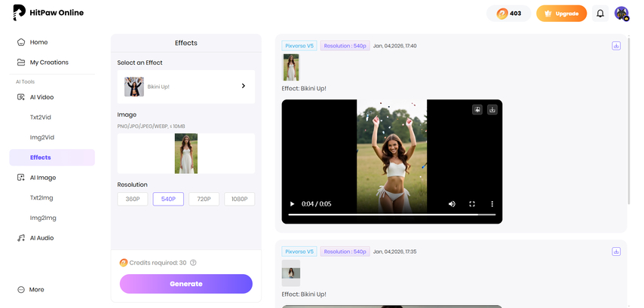Click the credits required help icon

(x=193, y=263)
